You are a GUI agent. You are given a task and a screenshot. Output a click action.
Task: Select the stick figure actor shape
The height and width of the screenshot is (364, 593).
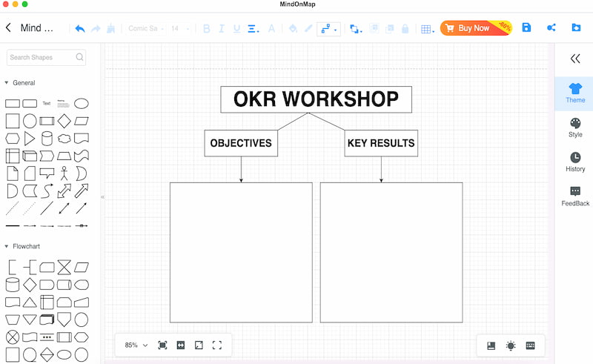click(x=64, y=173)
